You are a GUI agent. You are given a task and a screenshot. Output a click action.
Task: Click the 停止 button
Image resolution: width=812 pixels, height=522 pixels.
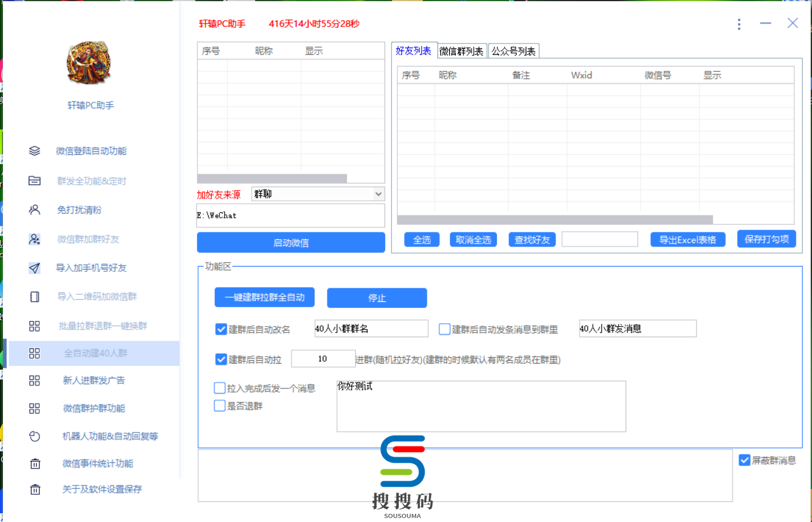tap(377, 298)
